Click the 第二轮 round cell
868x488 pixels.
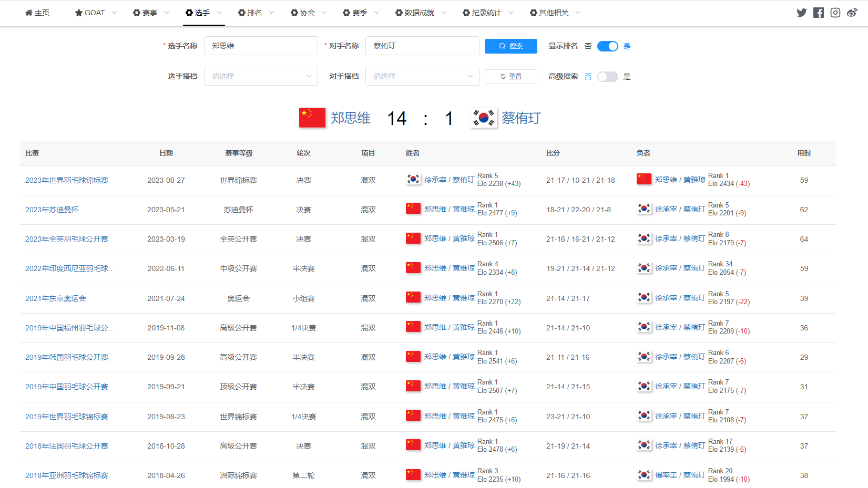coord(303,475)
